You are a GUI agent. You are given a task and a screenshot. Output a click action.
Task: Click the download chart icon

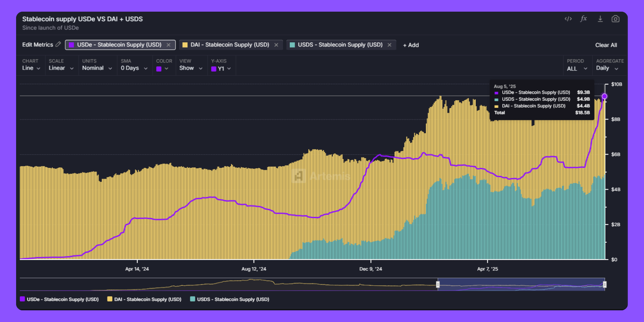pyautogui.click(x=600, y=19)
